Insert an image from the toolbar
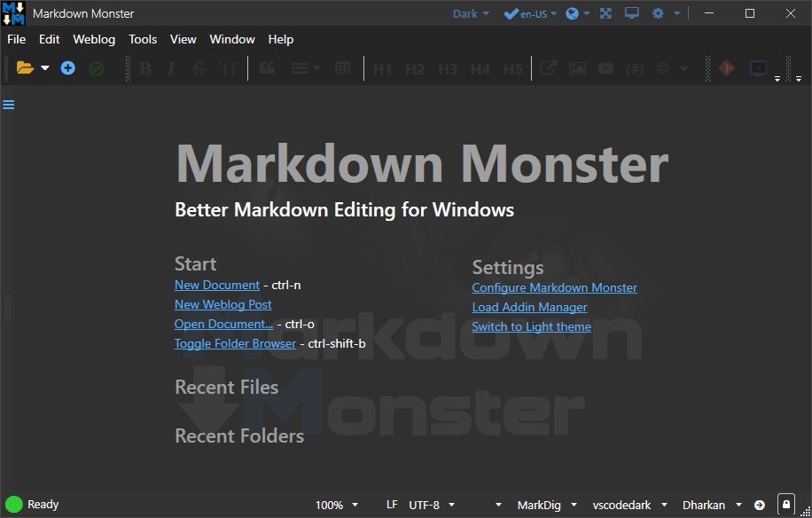Screen dimensions: 812x518 click(x=577, y=67)
